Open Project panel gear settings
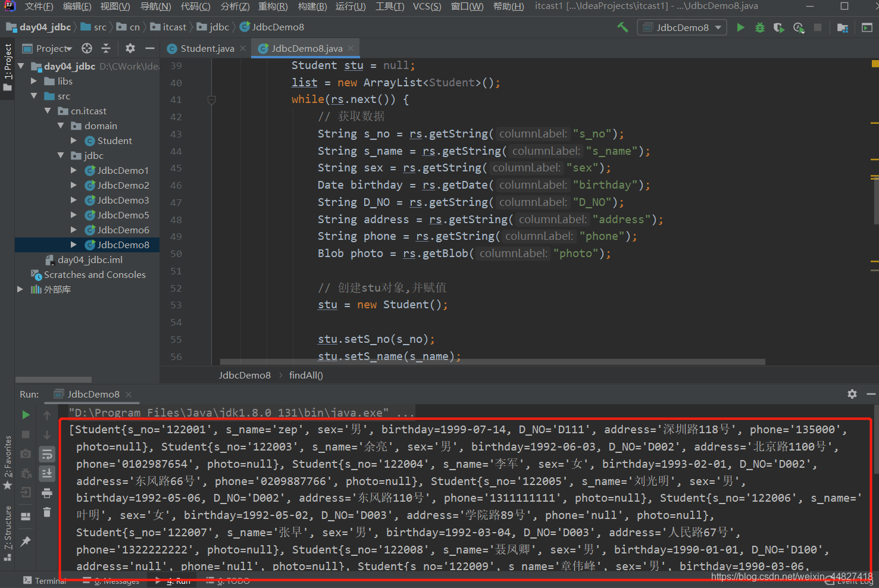This screenshot has height=588, width=879. click(x=130, y=48)
